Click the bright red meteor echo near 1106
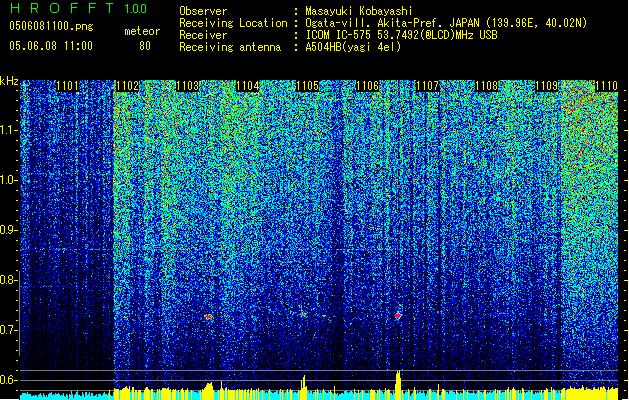The width and height of the screenshot is (629, 400). pyautogui.click(x=398, y=316)
